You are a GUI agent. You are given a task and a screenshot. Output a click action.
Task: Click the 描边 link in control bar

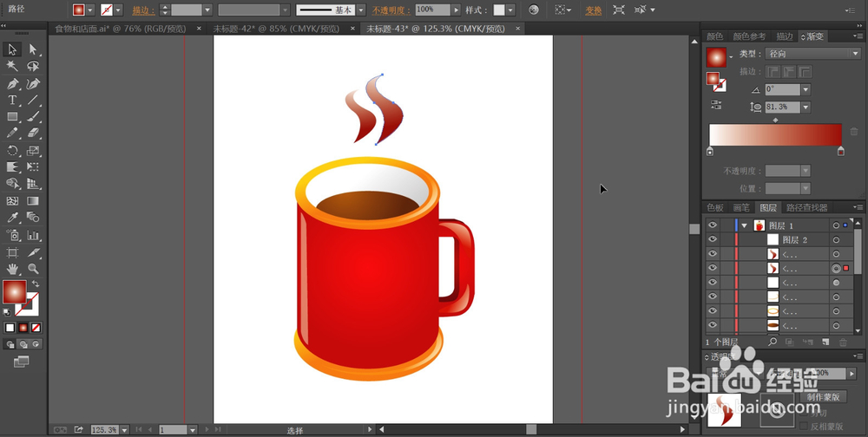143,10
